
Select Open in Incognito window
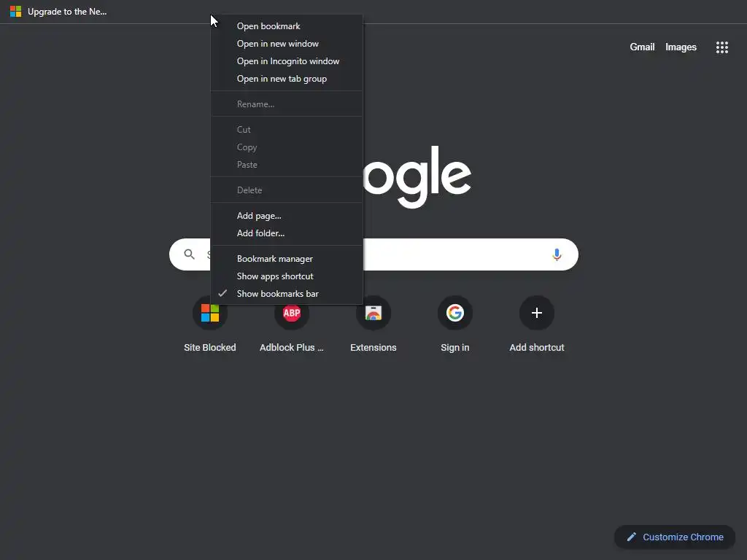pos(287,61)
